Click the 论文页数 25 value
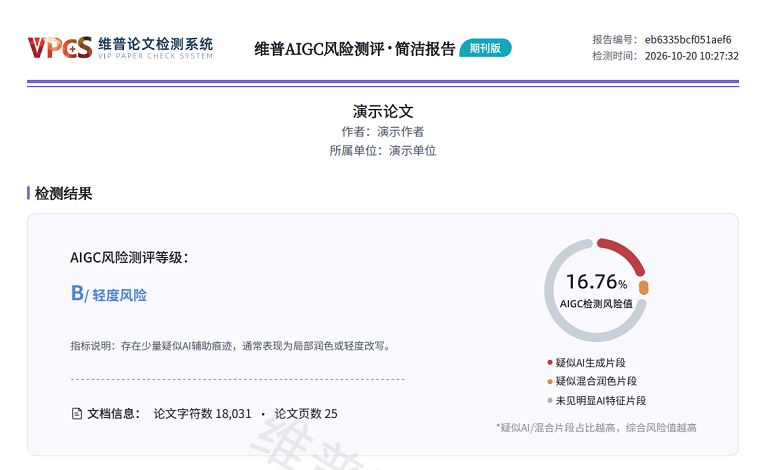The image size is (777, 470). pyautogui.click(x=306, y=413)
